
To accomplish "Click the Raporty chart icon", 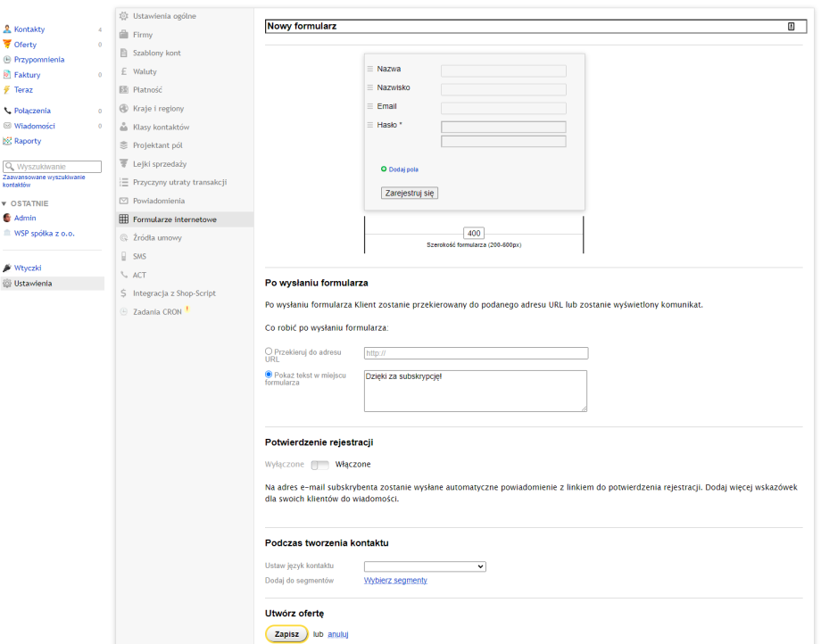I will click(7, 141).
